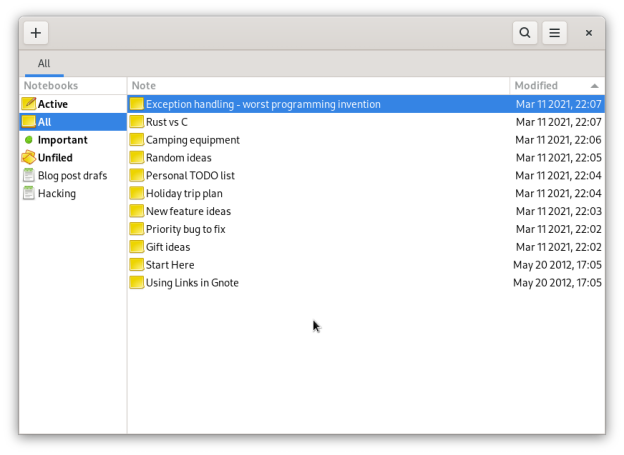Open the Holiday trip plan note

click(x=184, y=194)
